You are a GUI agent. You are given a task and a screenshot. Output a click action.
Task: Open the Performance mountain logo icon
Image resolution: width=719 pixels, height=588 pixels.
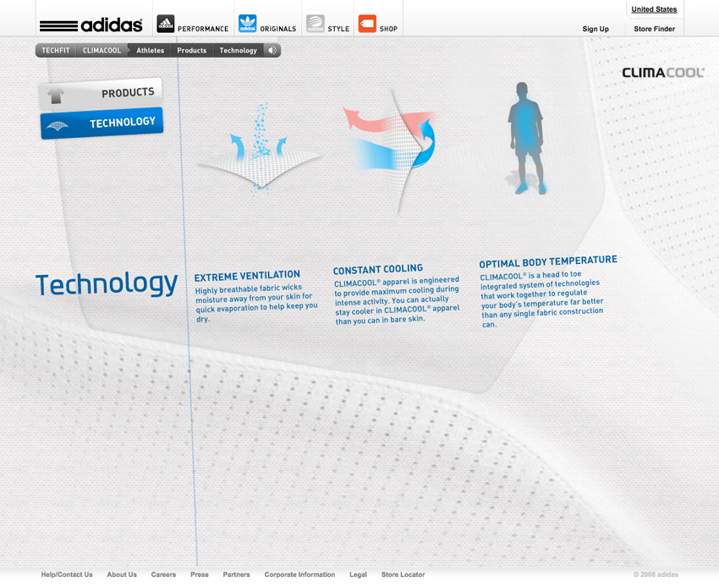click(x=166, y=24)
